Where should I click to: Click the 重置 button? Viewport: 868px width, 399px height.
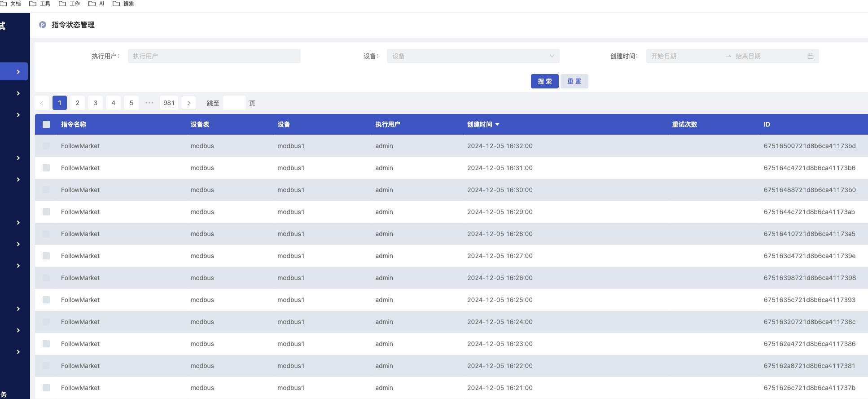pyautogui.click(x=574, y=81)
